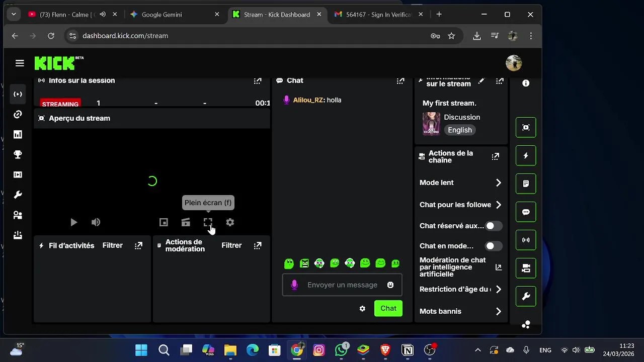Image resolution: width=644 pixels, height=362 pixels.
Task: Open emoji picker in message box
Action: (x=390, y=285)
